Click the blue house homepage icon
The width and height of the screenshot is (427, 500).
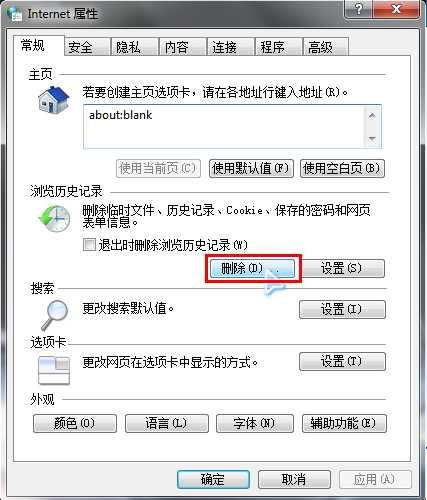[54, 100]
